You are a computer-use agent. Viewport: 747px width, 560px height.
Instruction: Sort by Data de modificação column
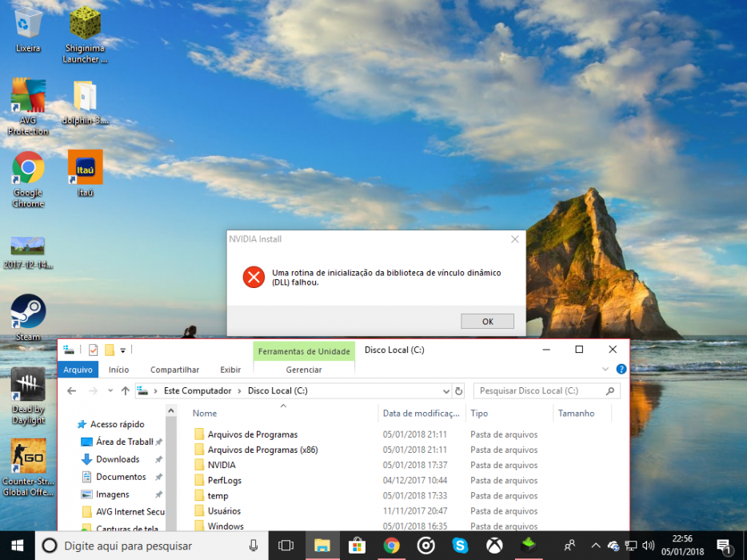[x=421, y=414]
